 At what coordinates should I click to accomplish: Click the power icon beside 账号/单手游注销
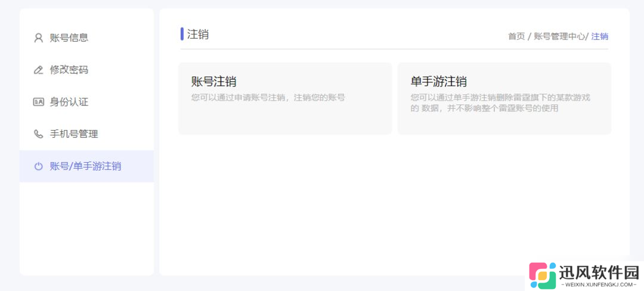38,166
